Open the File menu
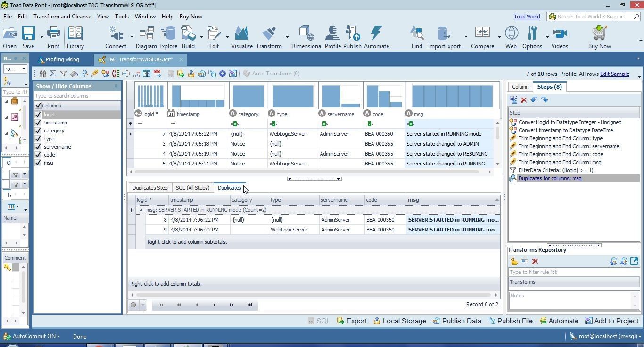Image resolution: width=644 pixels, height=347 pixels. click(x=8, y=17)
